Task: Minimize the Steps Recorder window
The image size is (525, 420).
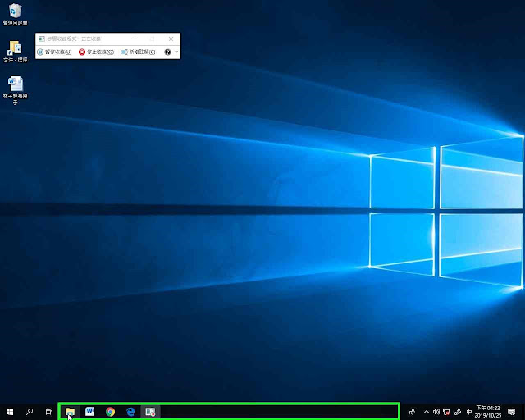Action: point(134,39)
